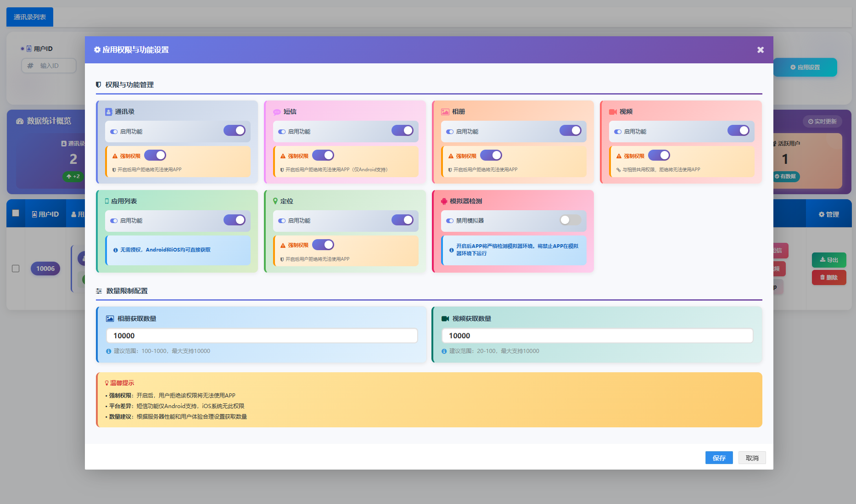Image resolution: width=856 pixels, height=504 pixels.
Task: Click the 保存 button
Action: click(719, 458)
